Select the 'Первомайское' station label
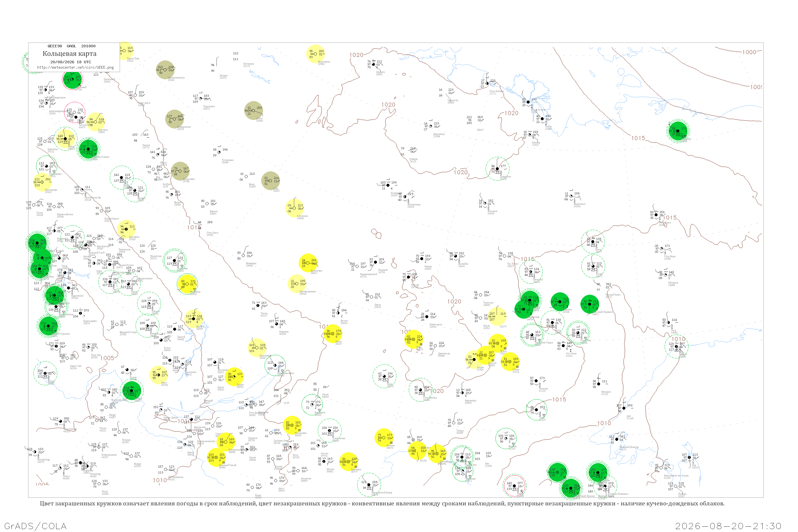 tap(65, 214)
